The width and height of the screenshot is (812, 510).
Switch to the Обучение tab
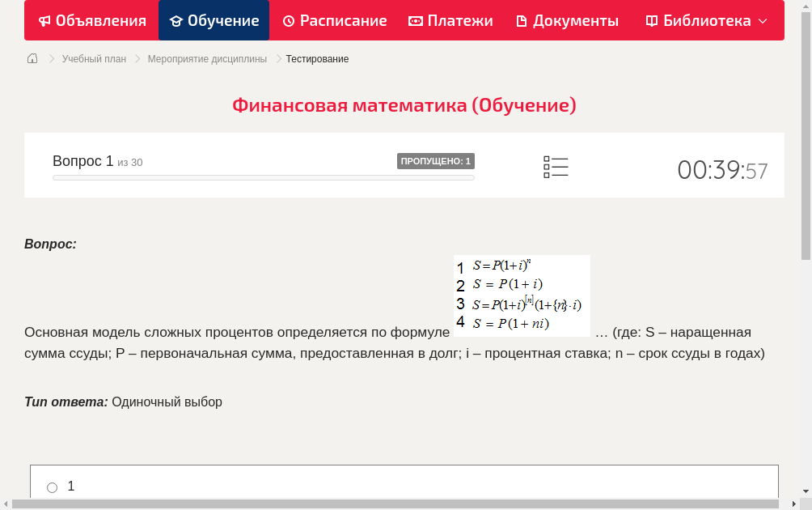[214, 20]
